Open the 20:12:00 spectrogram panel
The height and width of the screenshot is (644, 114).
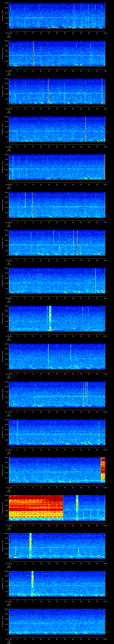coord(57,432)
